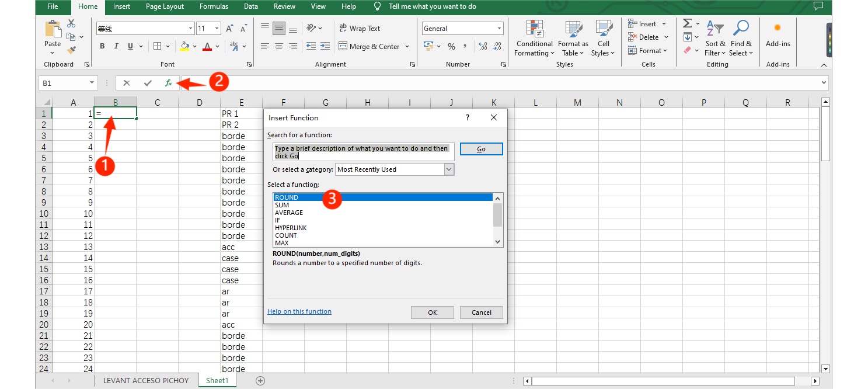Click the AutoSum sigma icon
This screenshot has height=389, width=868.
tap(688, 23)
